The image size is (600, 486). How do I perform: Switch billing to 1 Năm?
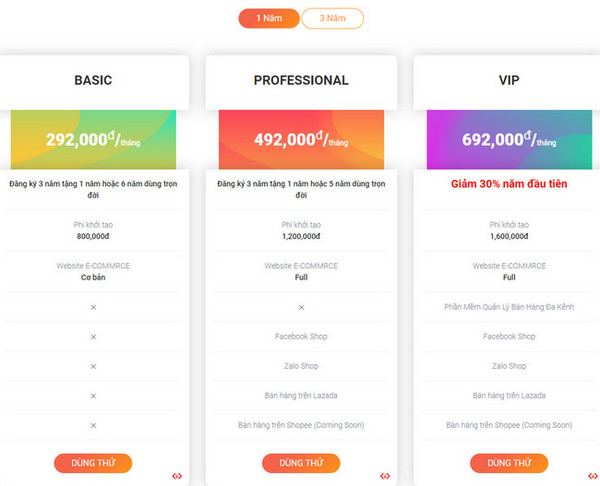coord(268,18)
